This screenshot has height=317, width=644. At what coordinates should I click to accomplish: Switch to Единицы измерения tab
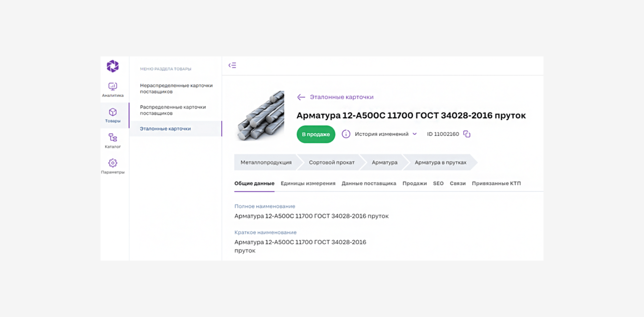[x=308, y=183]
